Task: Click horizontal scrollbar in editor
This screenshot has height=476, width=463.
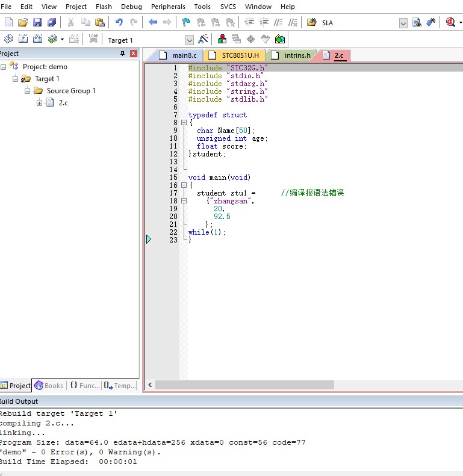Action: pyautogui.click(x=244, y=385)
